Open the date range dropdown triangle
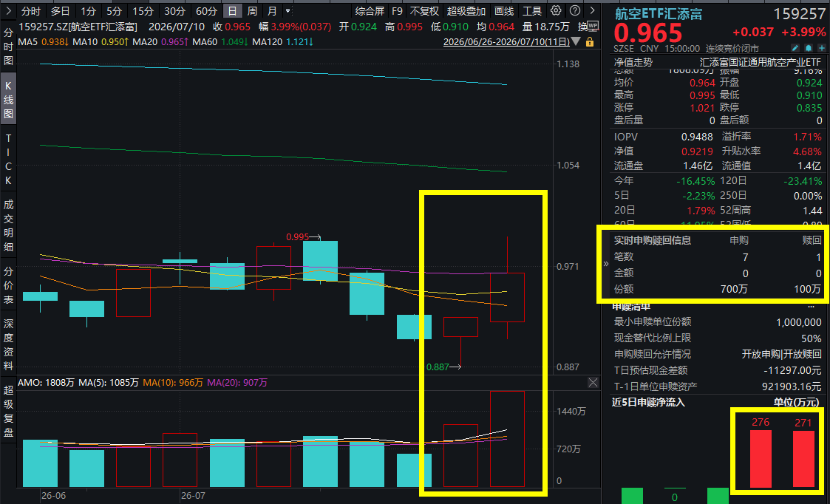Image resolution: width=830 pixels, height=504 pixels. tap(576, 41)
